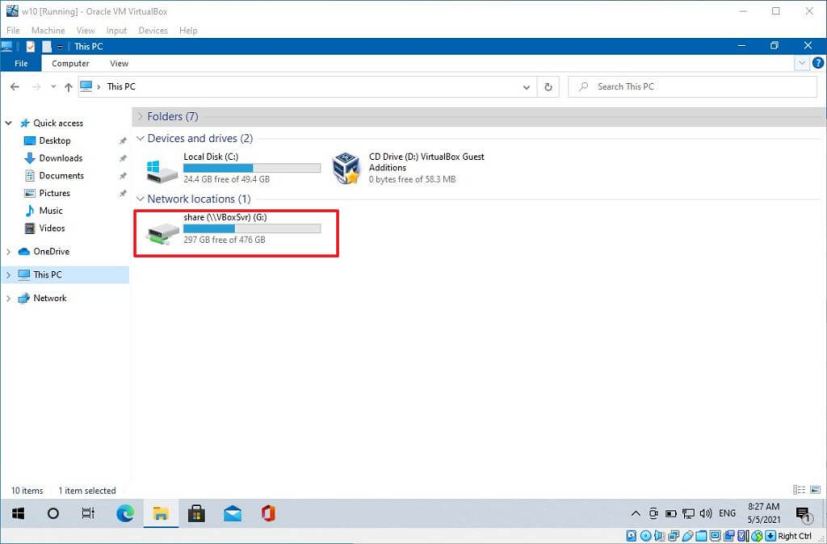Open File Explorer help question mark
Screen dimensions: 827x544
click(818, 63)
